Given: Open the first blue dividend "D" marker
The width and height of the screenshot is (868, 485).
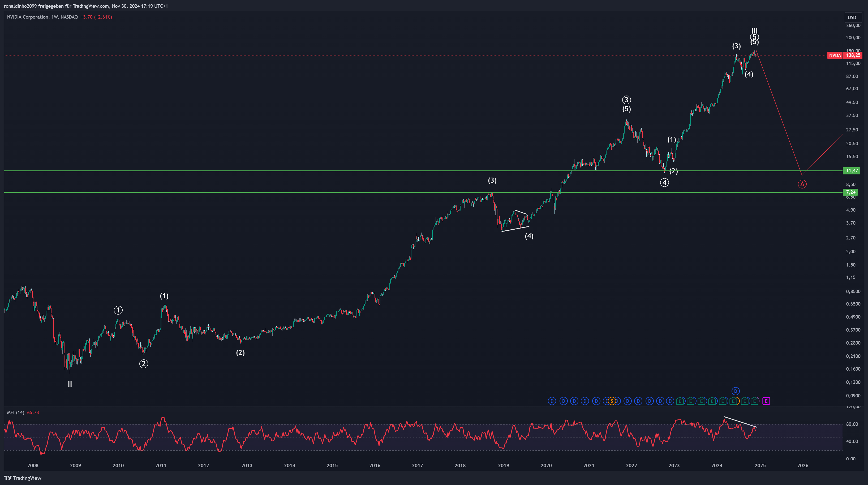Looking at the screenshot, I should [x=552, y=401].
